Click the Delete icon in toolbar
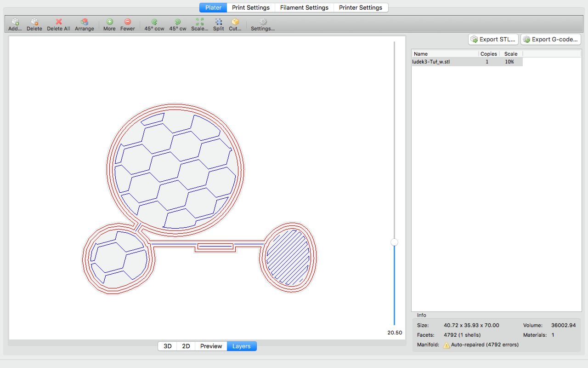588x368 pixels. pos(34,22)
